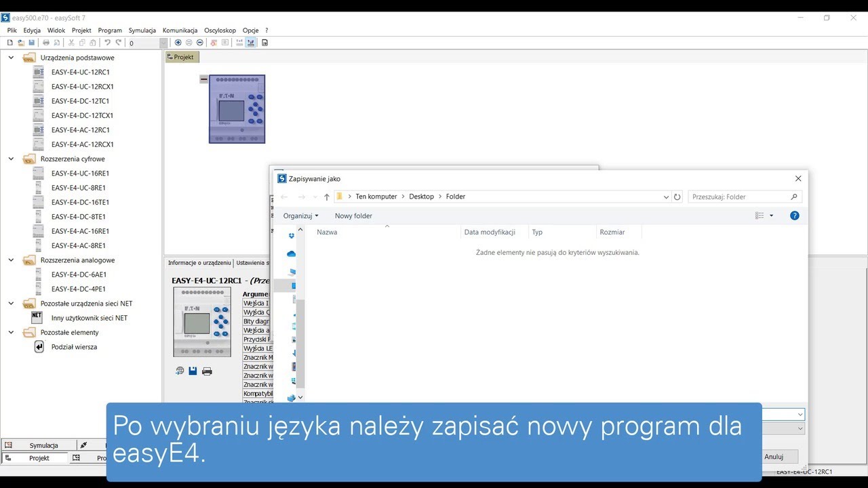The width and height of the screenshot is (868, 488).
Task: Select the Projekt tab above workspace
Action: tap(182, 57)
